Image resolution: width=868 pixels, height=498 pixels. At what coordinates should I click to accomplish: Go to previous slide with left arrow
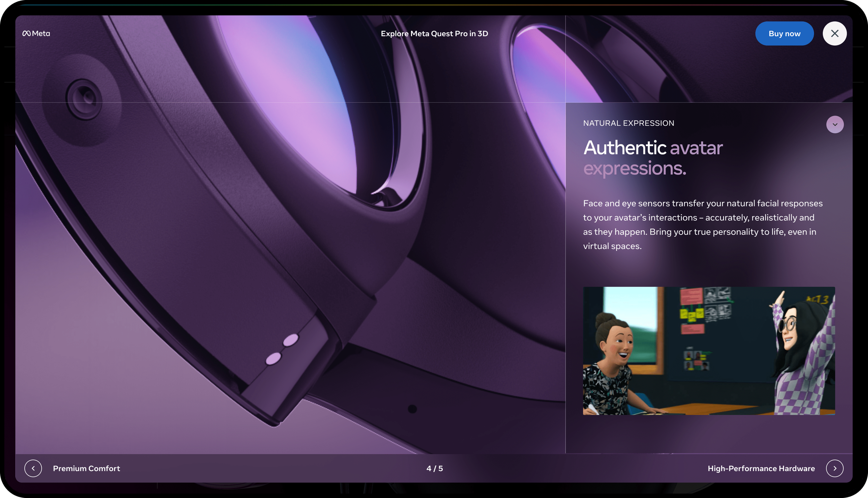click(33, 469)
